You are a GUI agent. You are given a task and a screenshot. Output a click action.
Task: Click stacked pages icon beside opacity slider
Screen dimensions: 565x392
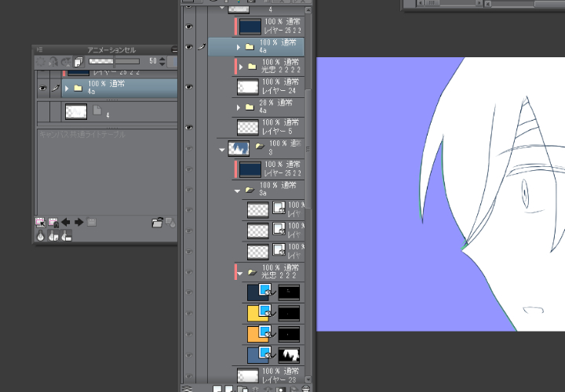point(78,62)
